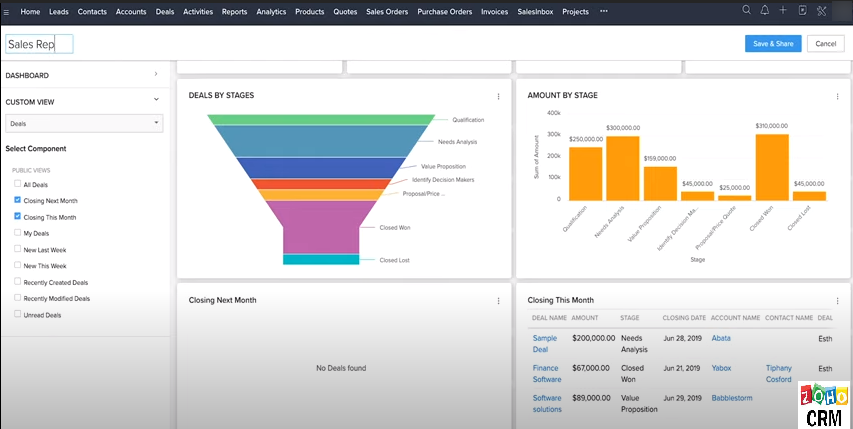Open the Finance Software deal link
853x429 pixels.
pos(546,373)
